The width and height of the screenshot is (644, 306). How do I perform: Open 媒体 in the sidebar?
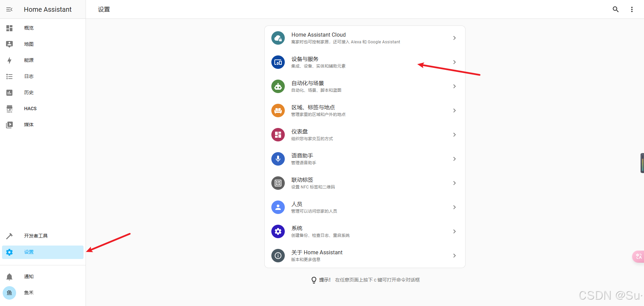[43, 125]
